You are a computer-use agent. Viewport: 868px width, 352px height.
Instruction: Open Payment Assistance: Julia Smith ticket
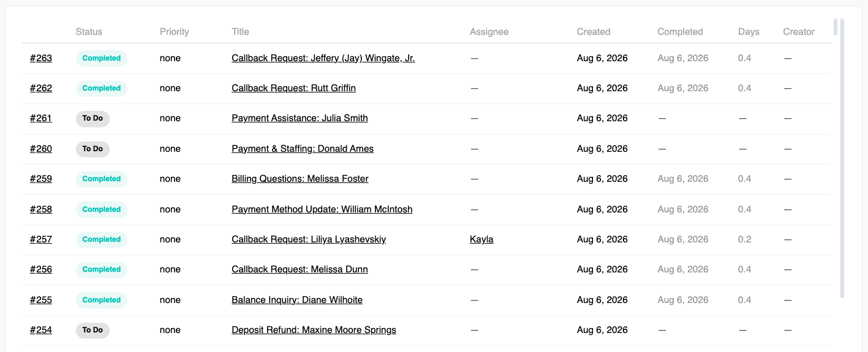coord(300,118)
